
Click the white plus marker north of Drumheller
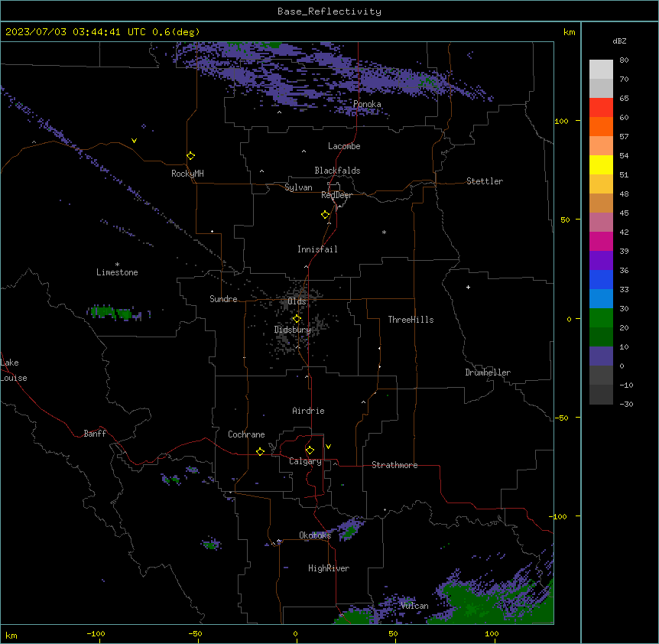click(468, 287)
